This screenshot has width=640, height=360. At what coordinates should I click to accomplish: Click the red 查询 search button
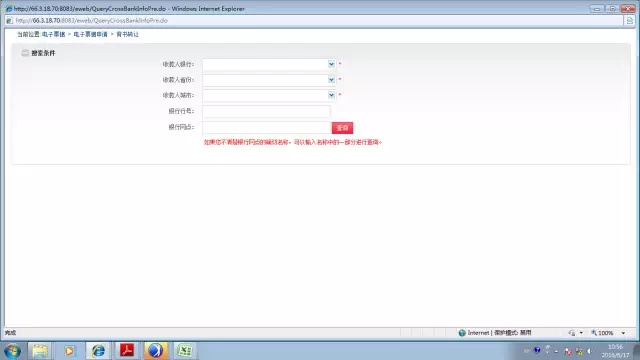click(x=342, y=128)
